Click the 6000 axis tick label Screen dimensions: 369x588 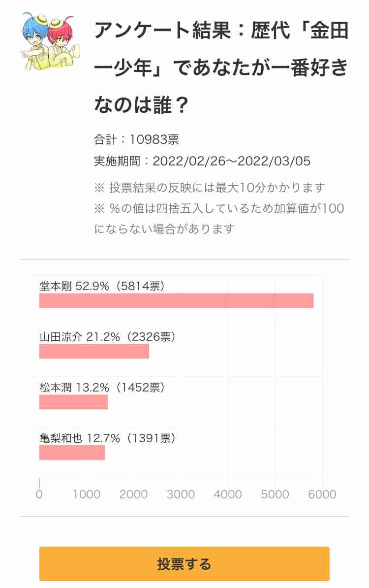tap(322, 494)
